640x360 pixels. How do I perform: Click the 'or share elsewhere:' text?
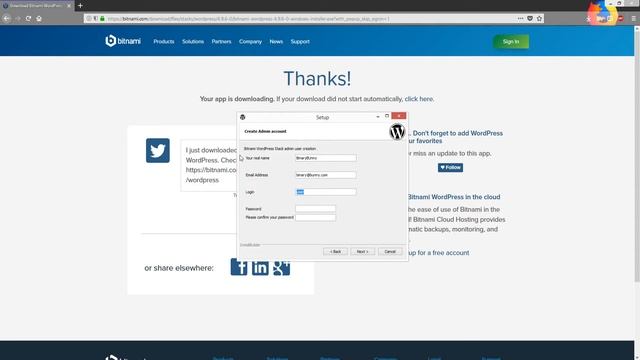(179, 268)
